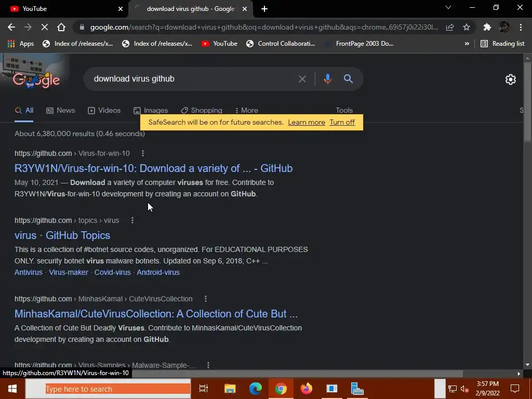Open Chrome's three-dot menu
532x399 pixels.
(x=521, y=27)
